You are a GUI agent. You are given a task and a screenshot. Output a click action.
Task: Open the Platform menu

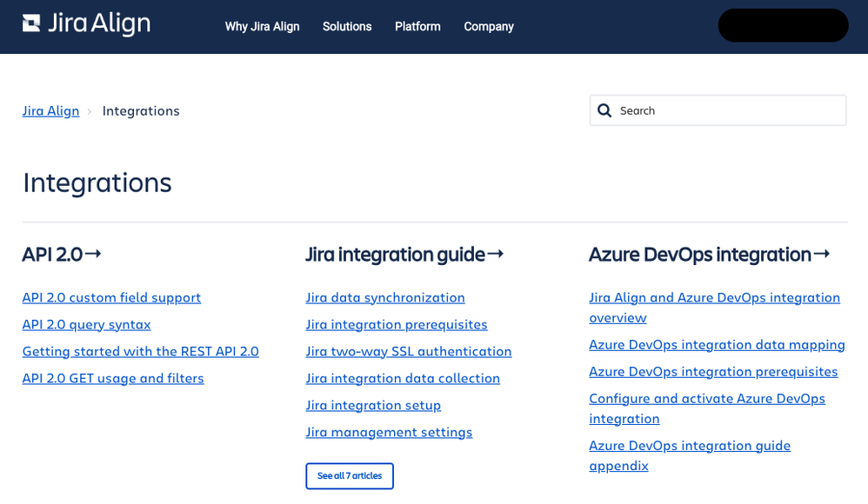click(417, 27)
